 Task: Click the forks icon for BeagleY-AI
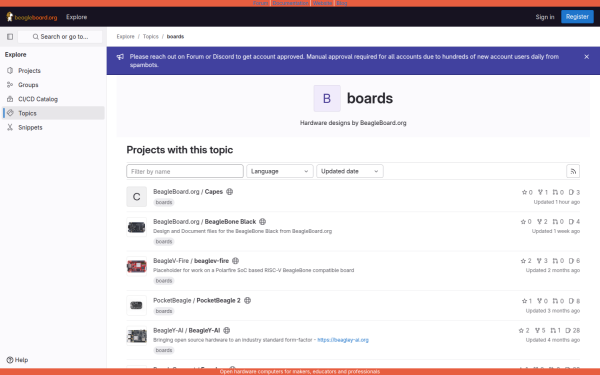(537, 331)
